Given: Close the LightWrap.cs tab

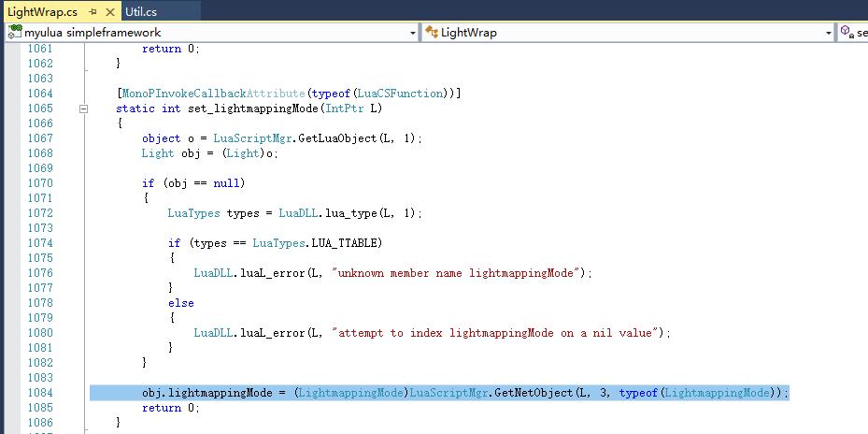Looking at the screenshot, I should 110,12.
